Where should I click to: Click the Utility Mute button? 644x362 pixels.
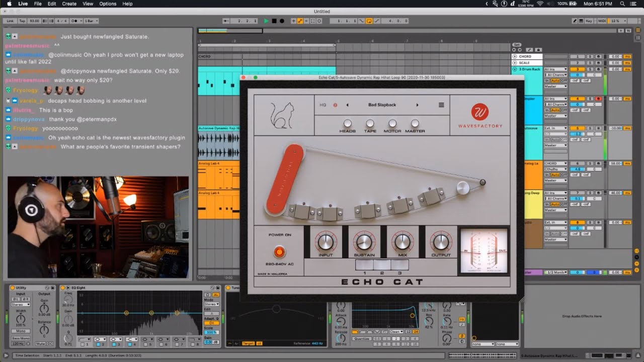[41, 343]
